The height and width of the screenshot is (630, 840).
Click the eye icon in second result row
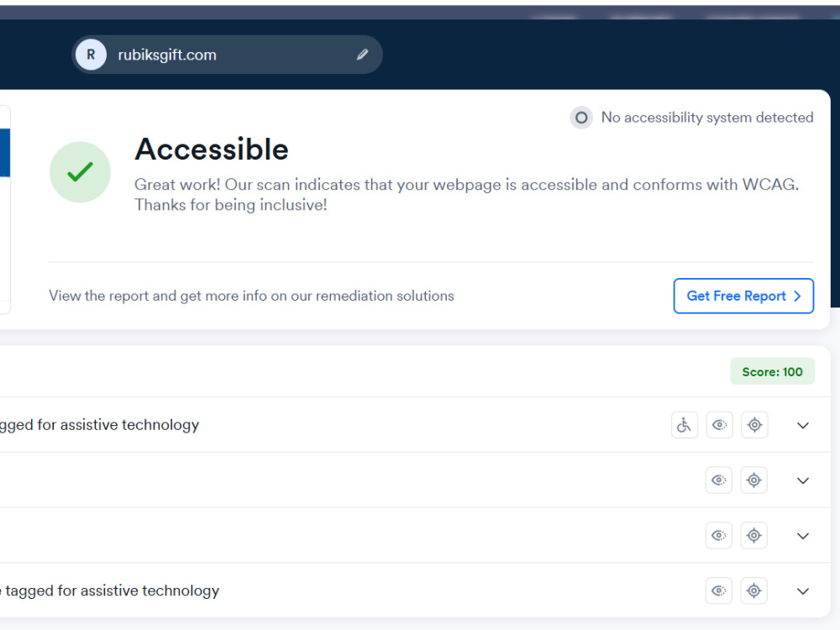point(719,480)
